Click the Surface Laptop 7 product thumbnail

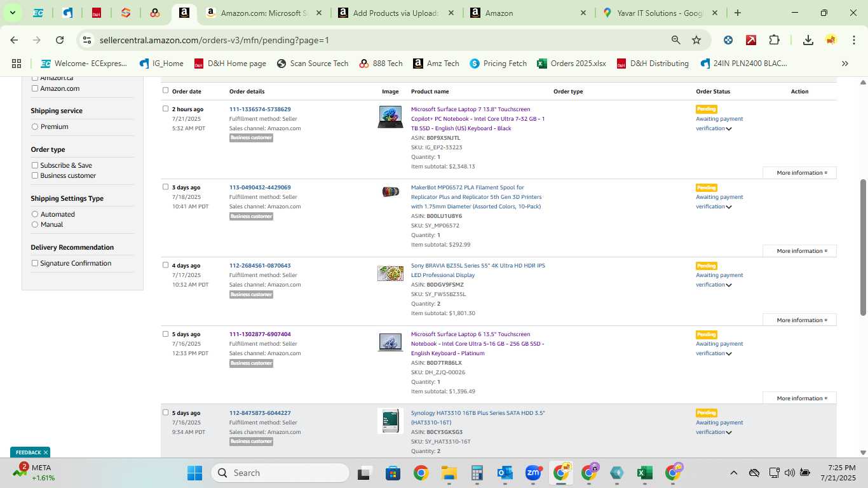pos(390,117)
